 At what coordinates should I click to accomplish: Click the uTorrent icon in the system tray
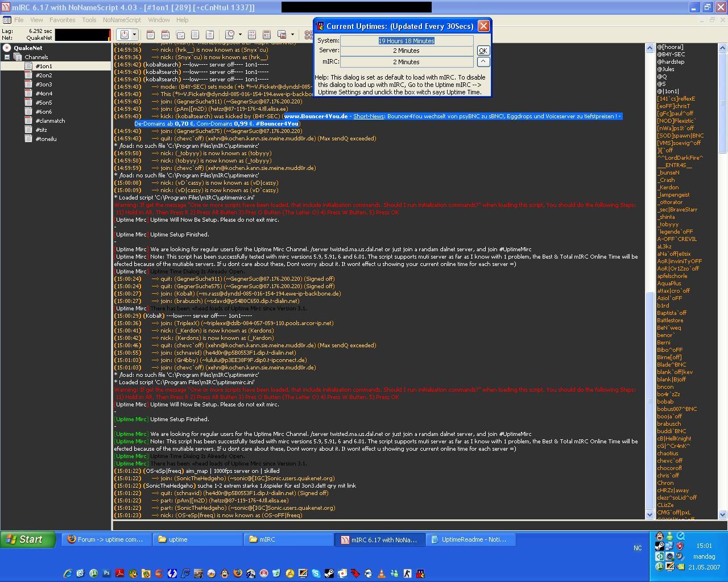pyautogui.click(x=660, y=567)
